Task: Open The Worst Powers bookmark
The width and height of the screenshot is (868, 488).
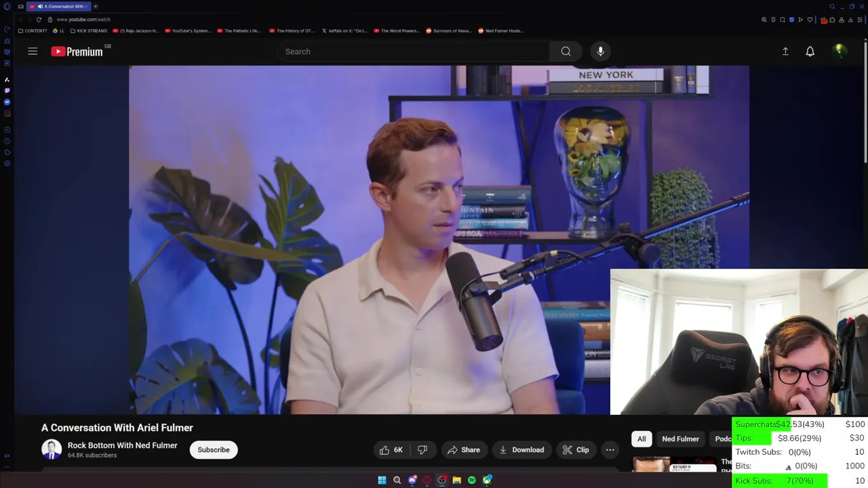Action: point(397,30)
